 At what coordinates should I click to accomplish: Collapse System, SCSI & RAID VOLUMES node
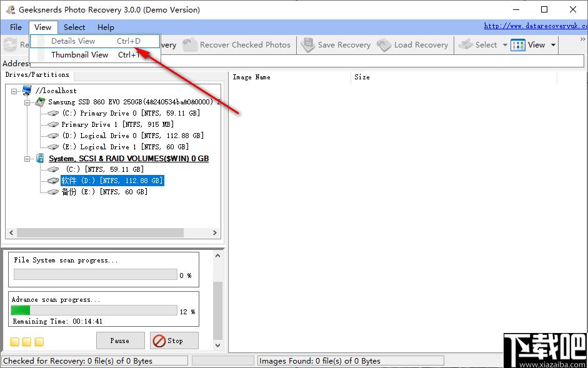pos(27,159)
